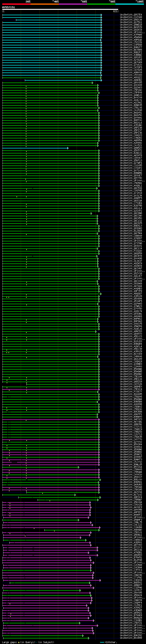Open hit UniRef100_C2AUD6

(x=131, y=527)
